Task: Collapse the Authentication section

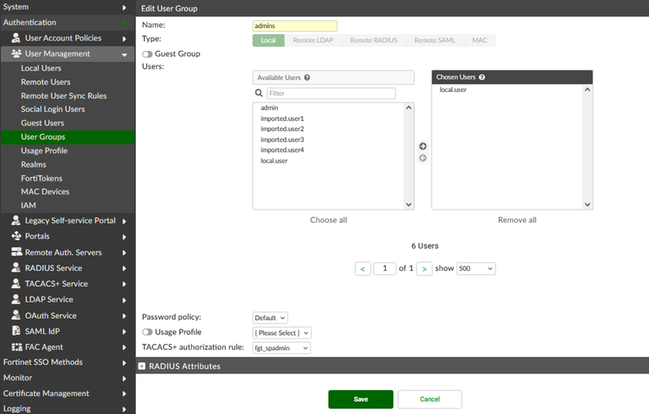Action: pos(67,22)
